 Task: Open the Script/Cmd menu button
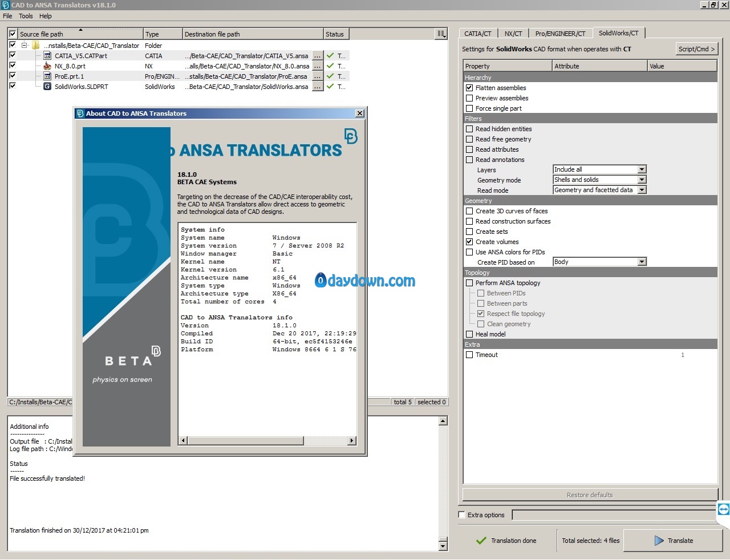pyautogui.click(x=696, y=49)
